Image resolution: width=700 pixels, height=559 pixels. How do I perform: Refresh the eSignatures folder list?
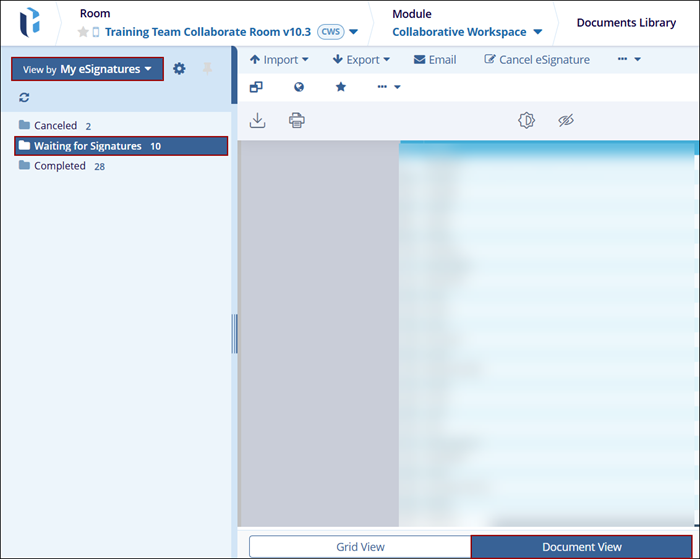tap(24, 98)
